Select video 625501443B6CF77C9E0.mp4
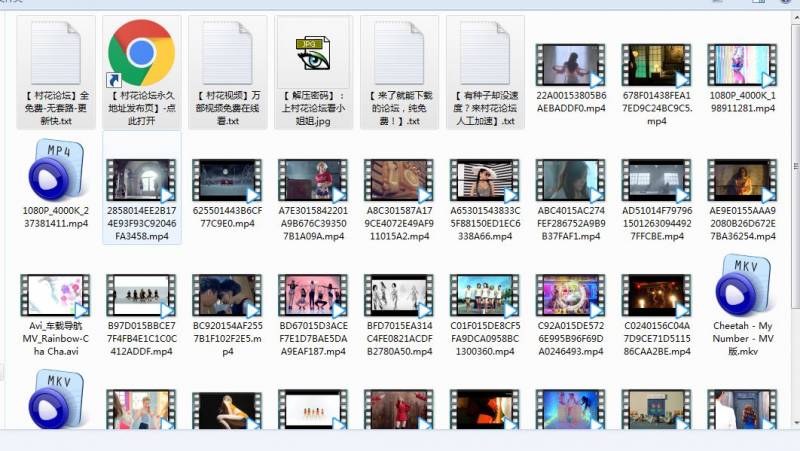The image size is (800, 451). click(x=228, y=180)
